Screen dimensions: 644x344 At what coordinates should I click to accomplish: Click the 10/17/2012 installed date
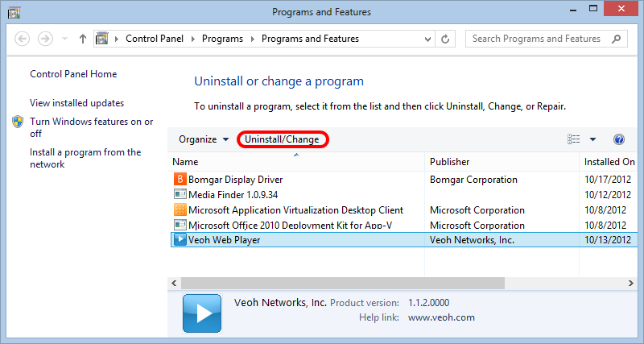[608, 180]
